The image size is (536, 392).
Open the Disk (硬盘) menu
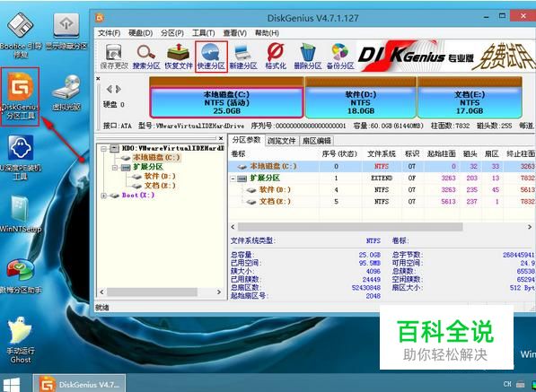pyautogui.click(x=140, y=33)
